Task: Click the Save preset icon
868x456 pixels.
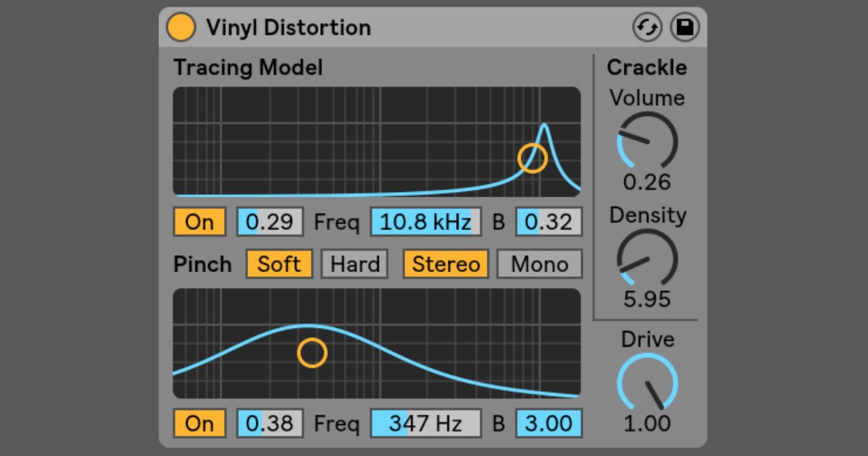Action: (x=686, y=27)
